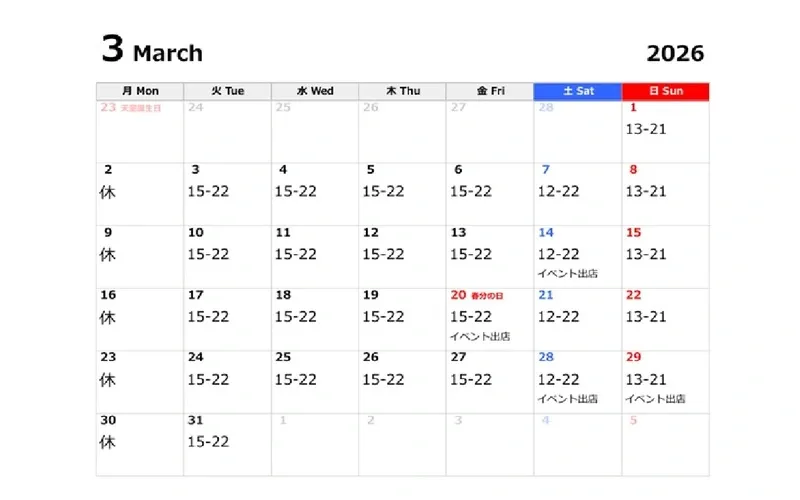Screen dimensions: 800x500
Task: Select the date number 31
Action: [x=196, y=420]
